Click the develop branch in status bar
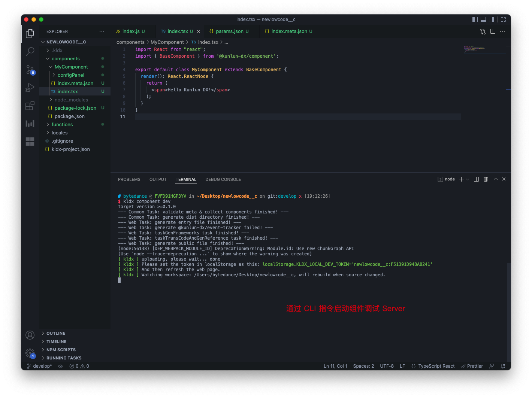532x398 pixels. click(x=40, y=366)
